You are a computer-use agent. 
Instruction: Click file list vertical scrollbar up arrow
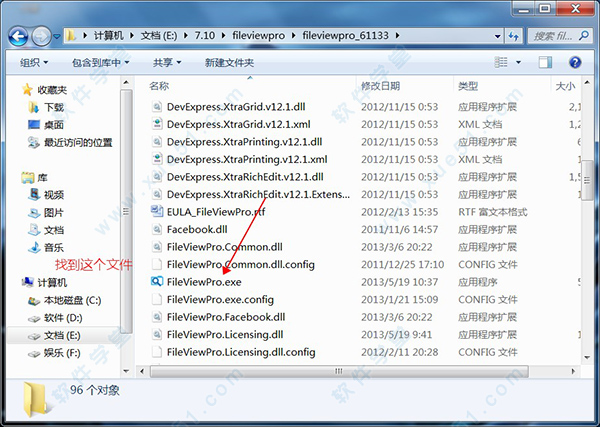pos(587,82)
